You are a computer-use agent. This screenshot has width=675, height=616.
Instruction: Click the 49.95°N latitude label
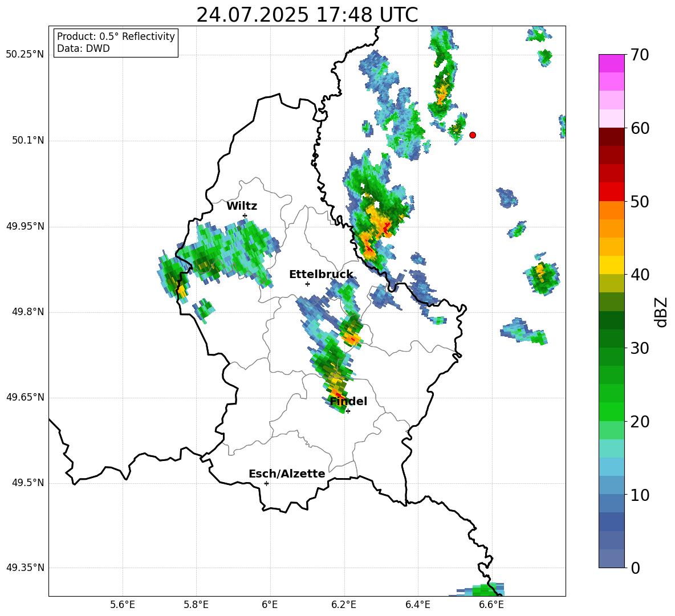[25, 226]
